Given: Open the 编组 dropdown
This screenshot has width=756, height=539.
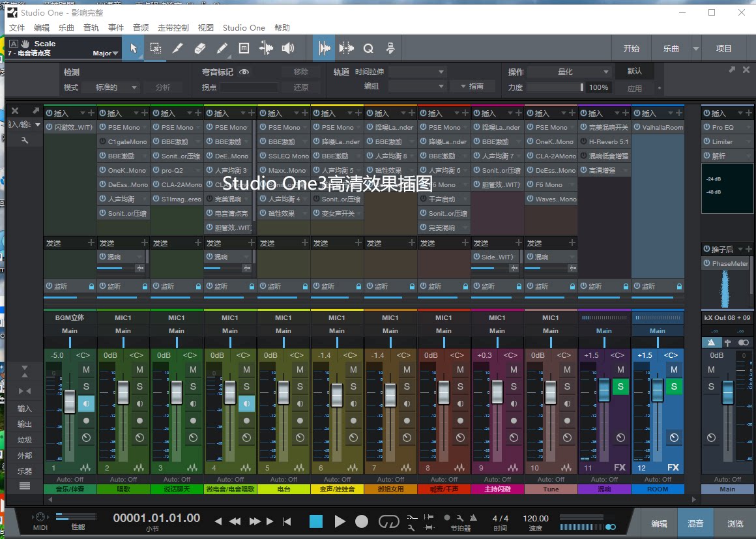Looking at the screenshot, I should click(418, 86).
